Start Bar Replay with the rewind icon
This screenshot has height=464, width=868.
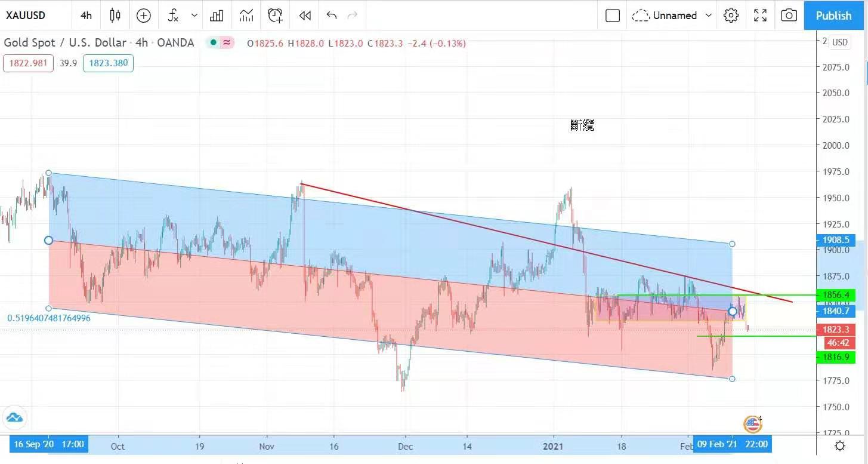(x=305, y=16)
